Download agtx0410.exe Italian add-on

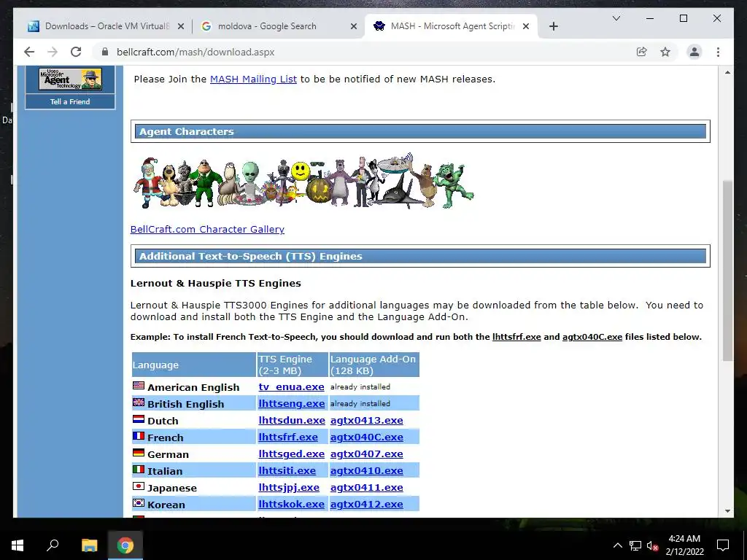[366, 470]
